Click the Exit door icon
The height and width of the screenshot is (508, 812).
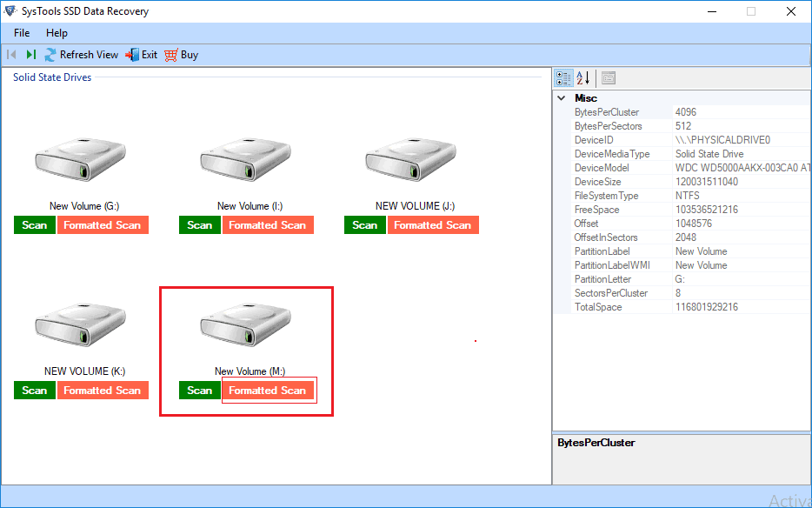click(132, 55)
